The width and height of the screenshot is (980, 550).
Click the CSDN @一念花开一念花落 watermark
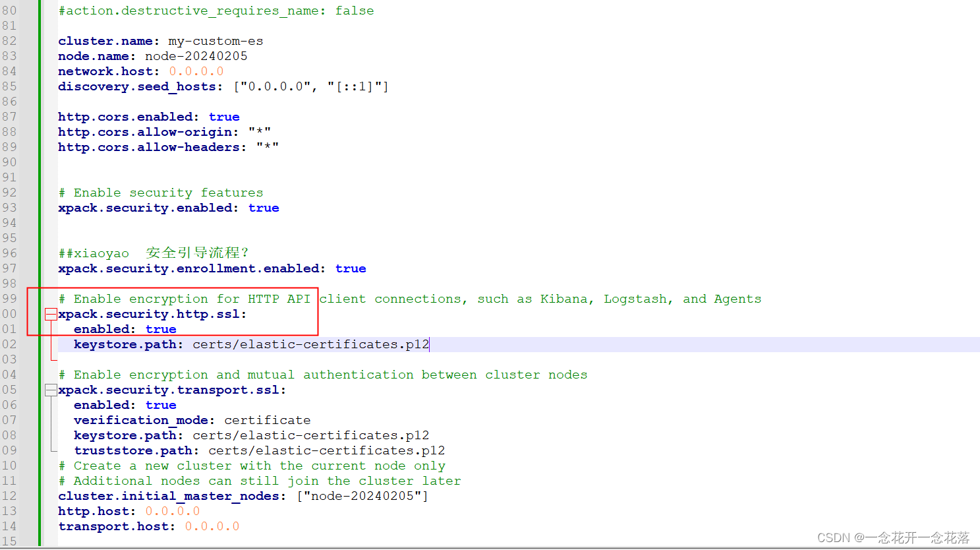click(x=894, y=537)
